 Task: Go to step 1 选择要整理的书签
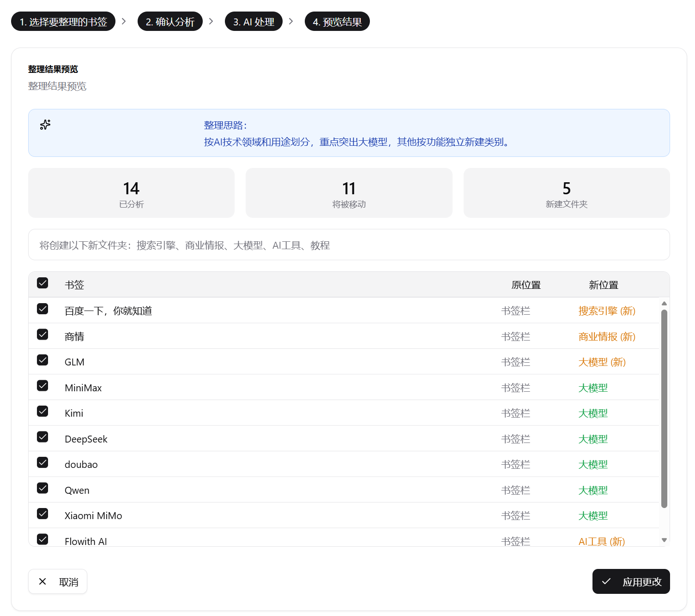(63, 21)
